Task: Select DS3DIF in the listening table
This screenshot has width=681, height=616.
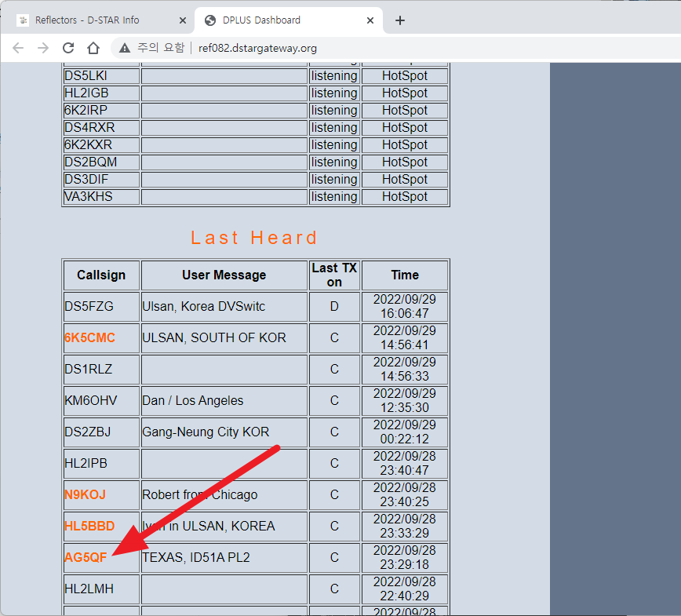Action: [86, 179]
